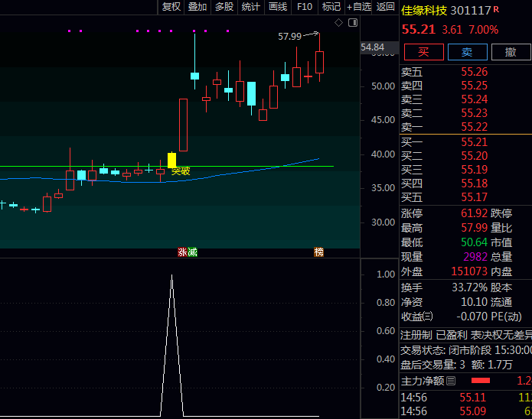The height and width of the screenshot is (419, 532).
Task: Click the 减 marker on the chart axis
Action: tap(192, 252)
